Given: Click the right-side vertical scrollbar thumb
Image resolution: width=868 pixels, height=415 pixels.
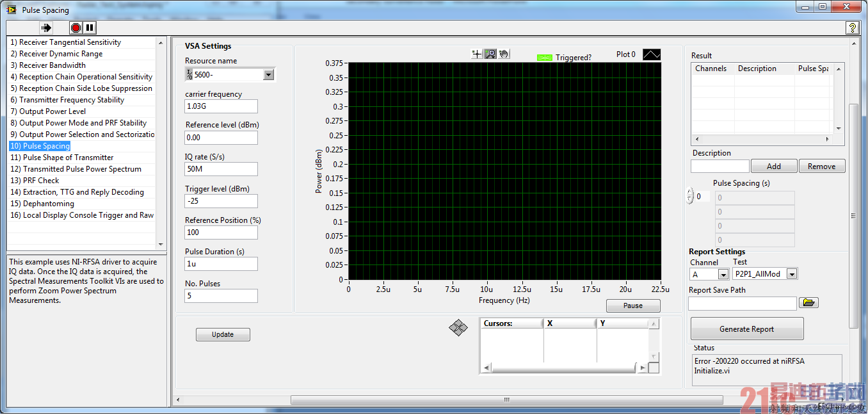Looking at the screenshot, I should tap(854, 216).
